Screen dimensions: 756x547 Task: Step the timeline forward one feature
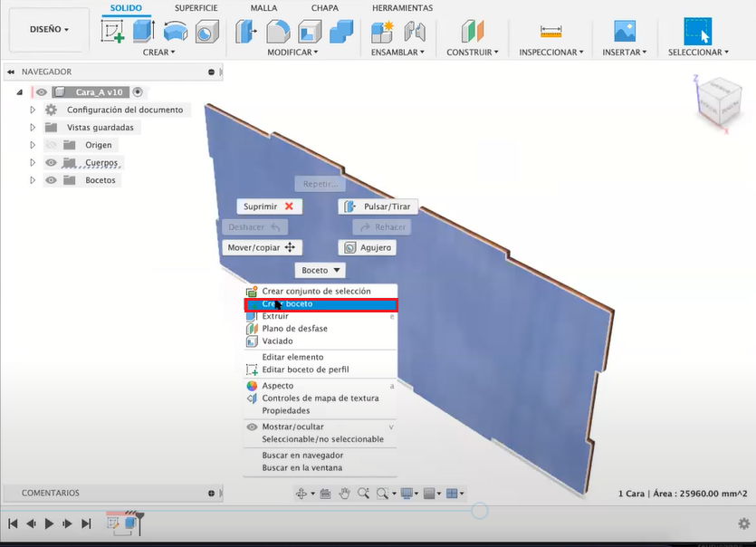(67, 523)
